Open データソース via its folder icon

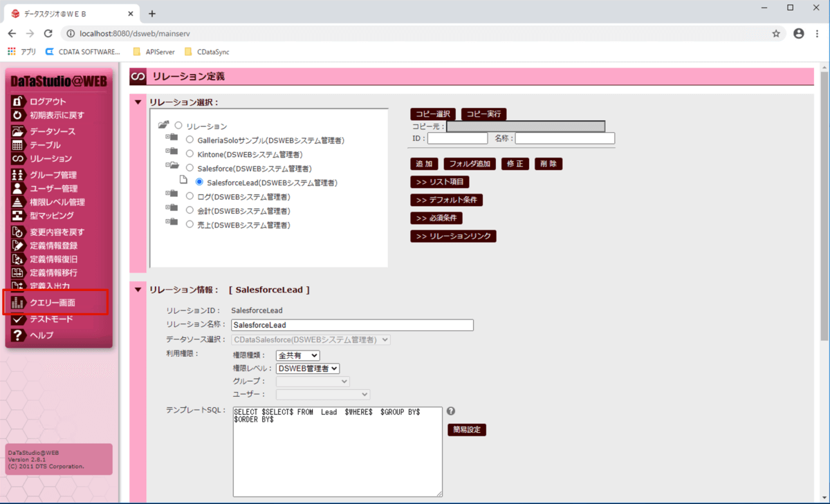tap(18, 131)
